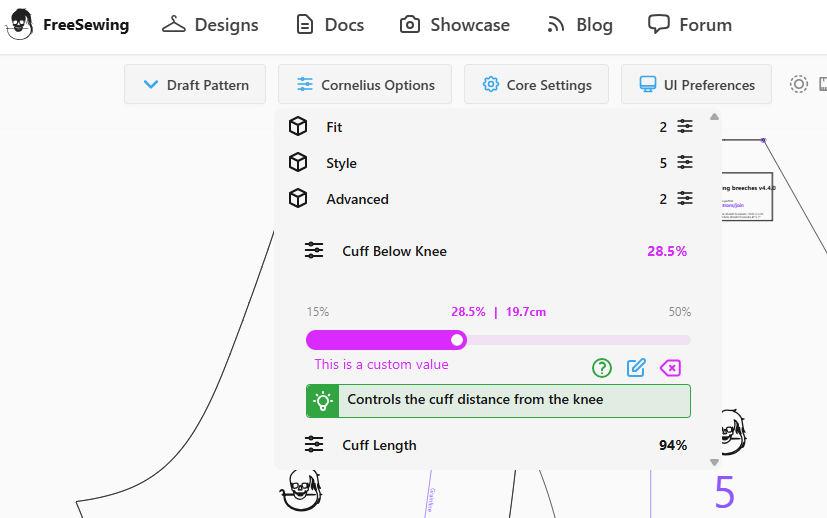827x518 pixels.
Task: Click the options panel scroll-down arrow
Action: (714, 462)
